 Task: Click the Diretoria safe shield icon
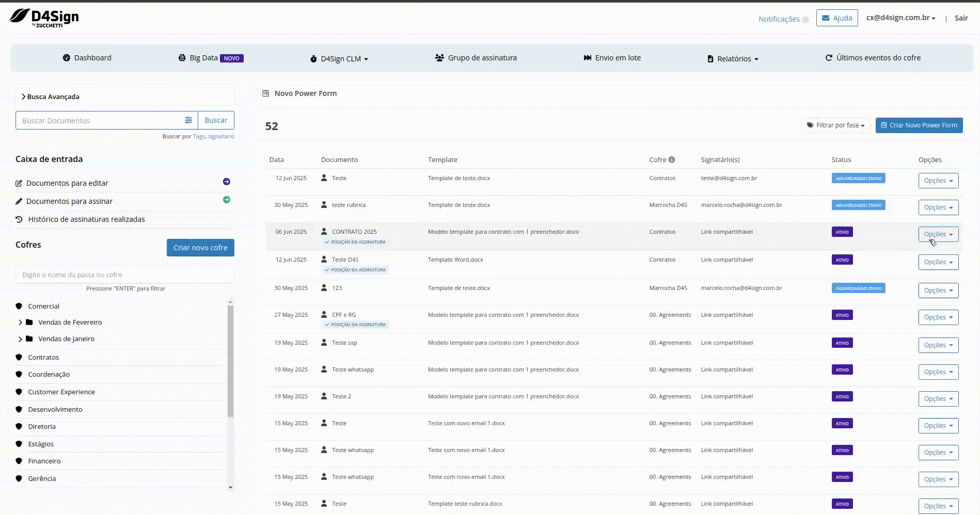19,426
